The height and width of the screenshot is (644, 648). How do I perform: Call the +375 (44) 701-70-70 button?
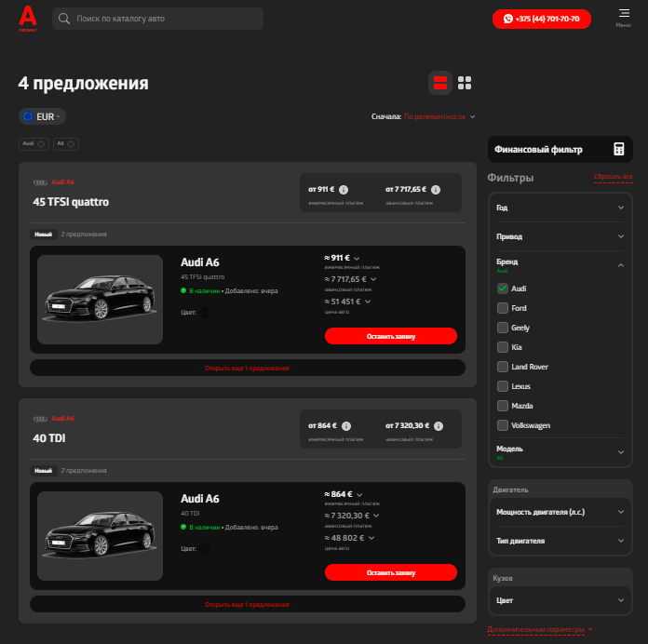[541, 19]
